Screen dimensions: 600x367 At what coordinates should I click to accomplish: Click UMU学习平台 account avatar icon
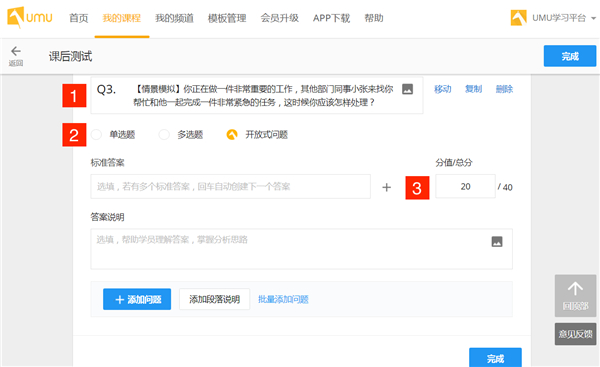pyautogui.click(x=518, y=18)
